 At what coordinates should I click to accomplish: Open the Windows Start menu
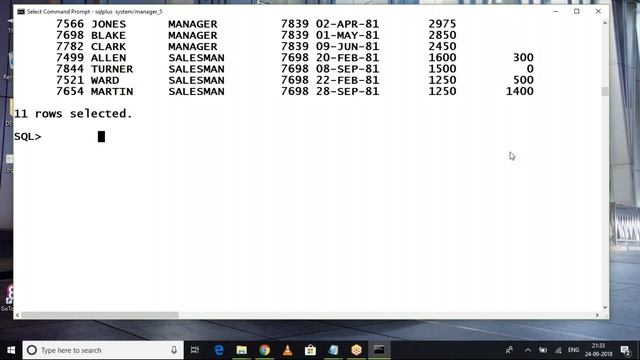(11, 350)
